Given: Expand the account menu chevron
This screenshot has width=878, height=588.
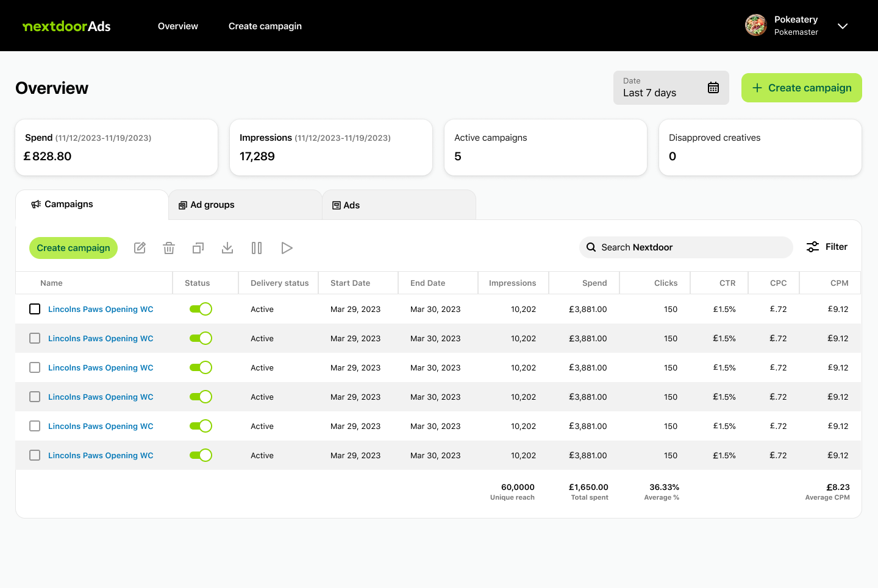Looking at the screenshot, I should (x=843, y=26).
